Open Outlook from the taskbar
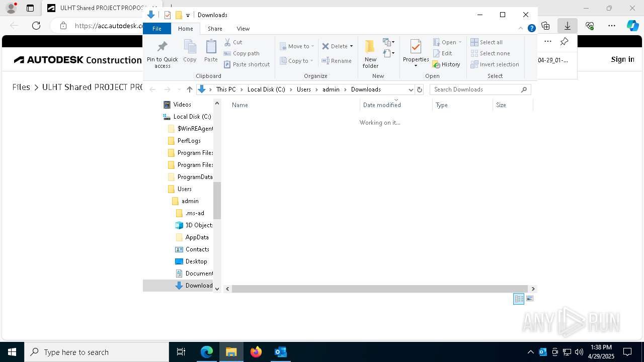Viewport: 644px width, 362px height. (x=280, y=352)
